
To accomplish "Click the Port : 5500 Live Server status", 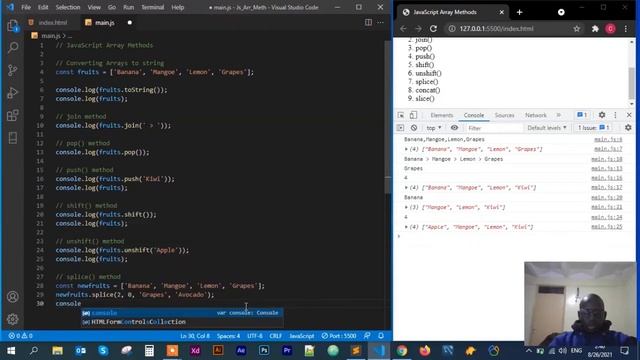I will (339, 336).
